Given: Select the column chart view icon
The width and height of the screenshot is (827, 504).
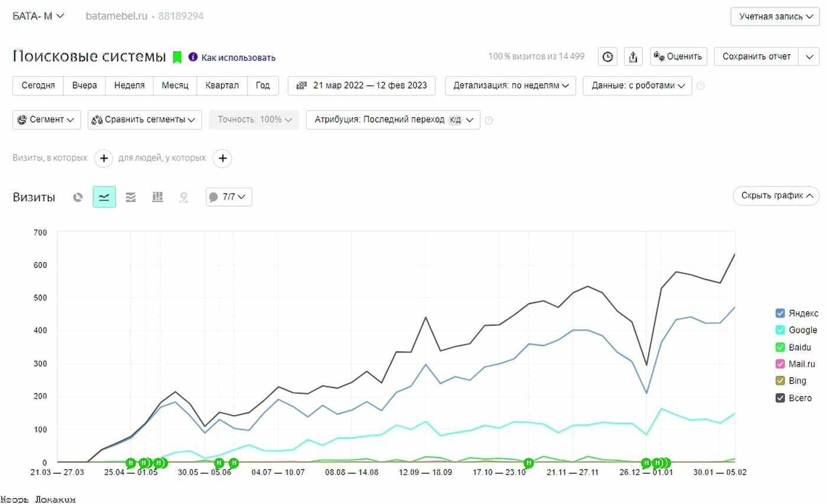Looking at the screenshot, I should coord(158,197).
